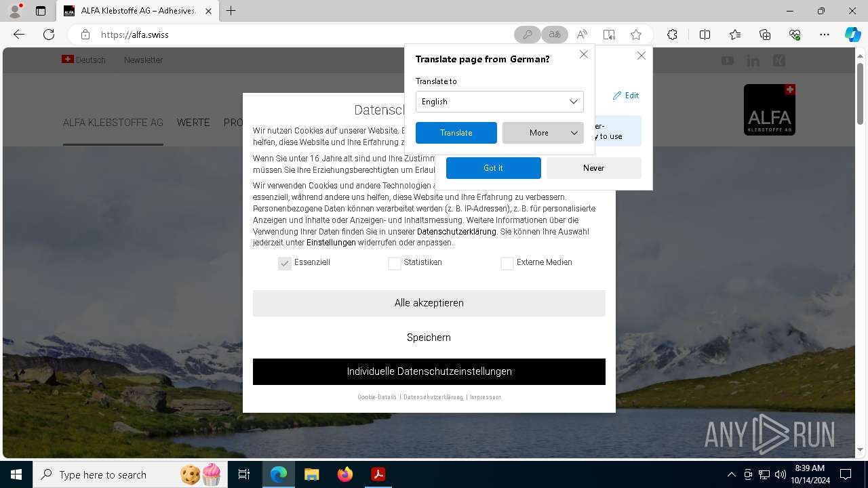The image size is (868, 488).
Task: Click the translate icon in the address bar
Action: (555, 35)
